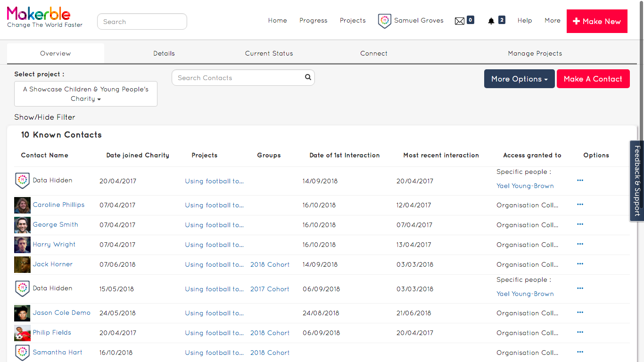Open Progress in top navigation
Screen dimensions: 644x362
314,21
